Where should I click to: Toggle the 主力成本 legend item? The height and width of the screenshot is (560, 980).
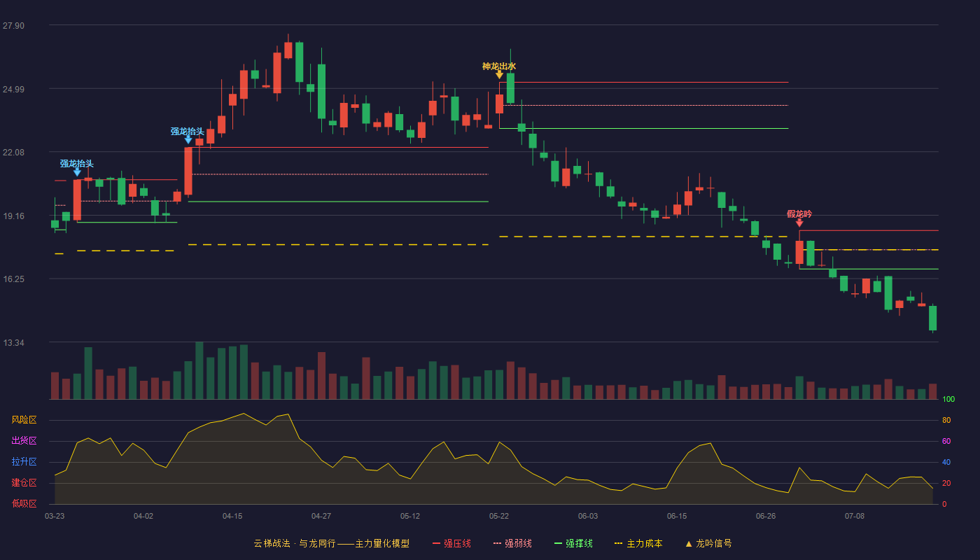[x=638, y=543]
